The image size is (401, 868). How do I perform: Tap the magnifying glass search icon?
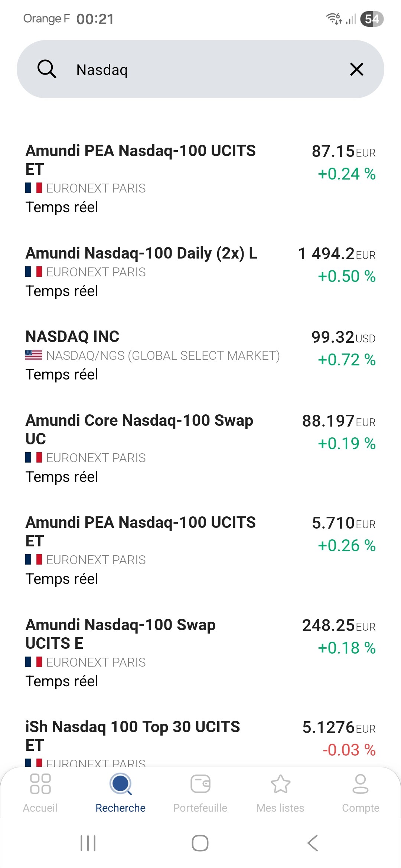click(x=47, y=69)
